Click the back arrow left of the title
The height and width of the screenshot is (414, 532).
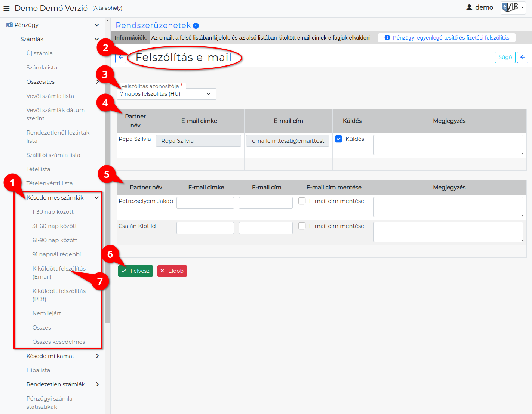[x=121, y=58]
